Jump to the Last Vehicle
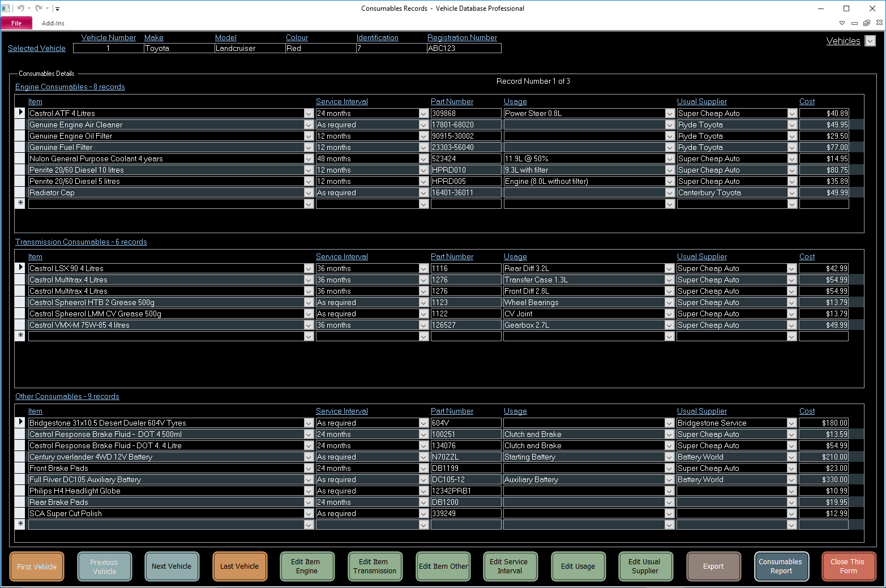 [239, 566]
